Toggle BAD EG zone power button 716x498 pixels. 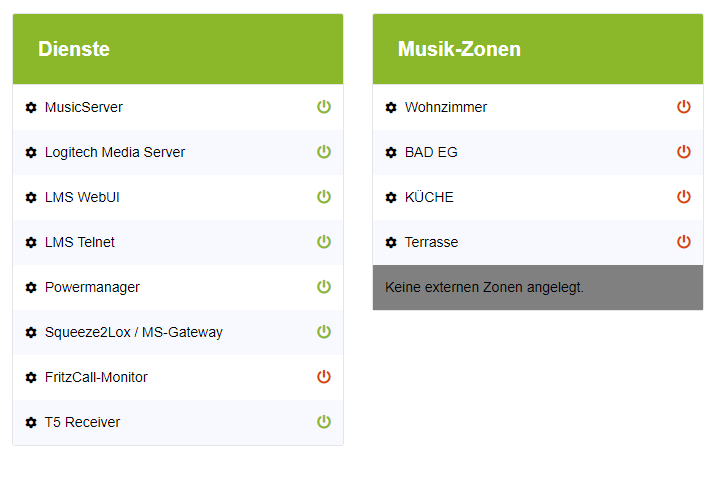click(x=684, y=152)
